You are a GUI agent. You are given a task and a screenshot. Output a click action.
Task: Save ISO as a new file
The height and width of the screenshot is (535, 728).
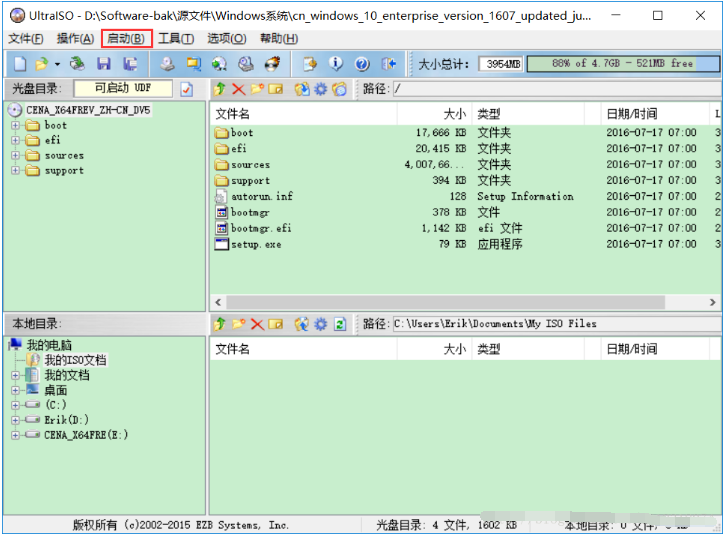point(130,64)
